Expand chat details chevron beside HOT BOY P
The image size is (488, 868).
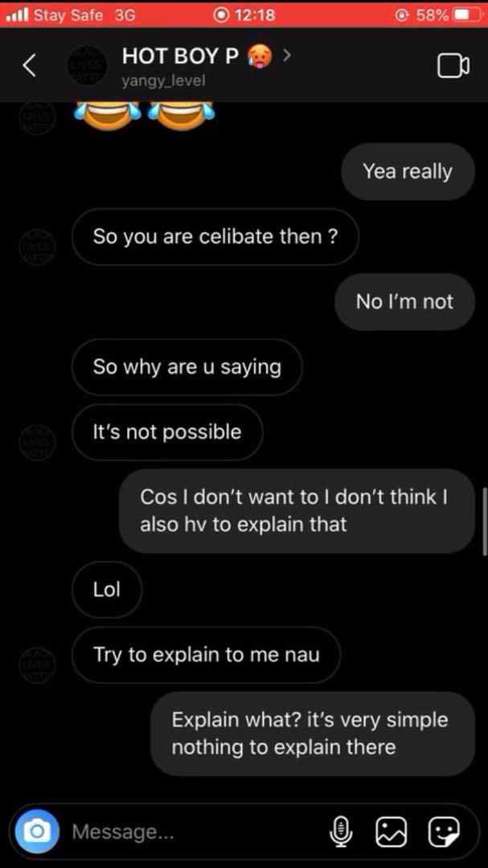click(287, 55)
